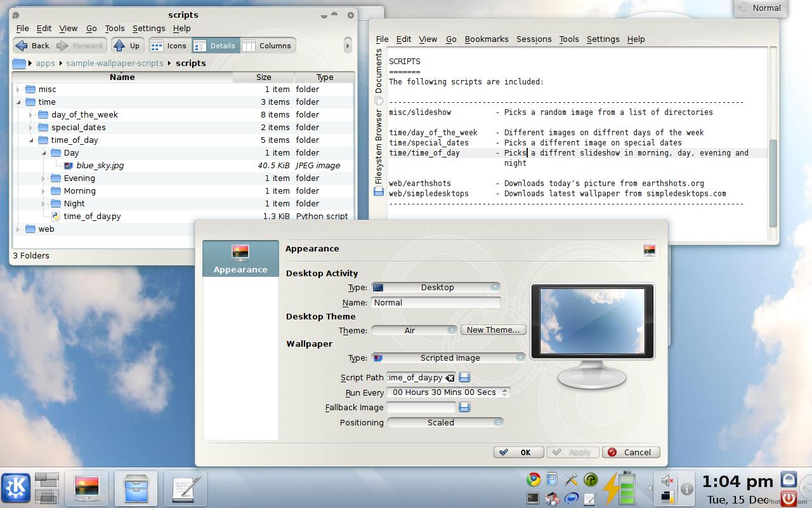Go Back in the file manager
Image resolution: width=812 pixels, height=508 pixels.
click(x=33, y=46)
